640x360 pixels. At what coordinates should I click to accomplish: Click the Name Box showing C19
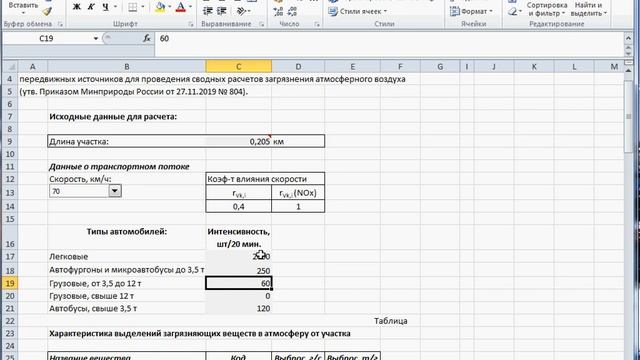click(46, 38)
